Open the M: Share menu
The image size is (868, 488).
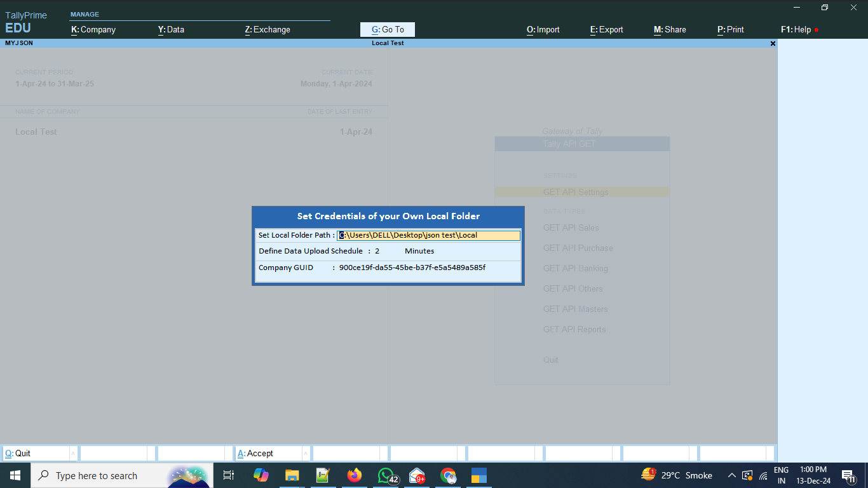(x=670, y=29)
